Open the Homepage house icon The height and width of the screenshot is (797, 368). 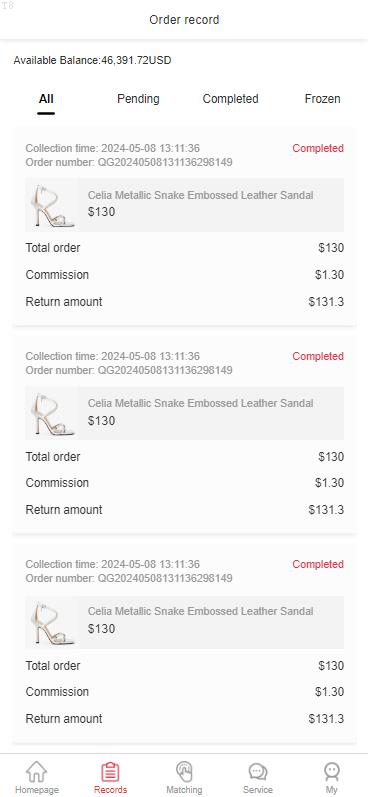click(37, 772)
